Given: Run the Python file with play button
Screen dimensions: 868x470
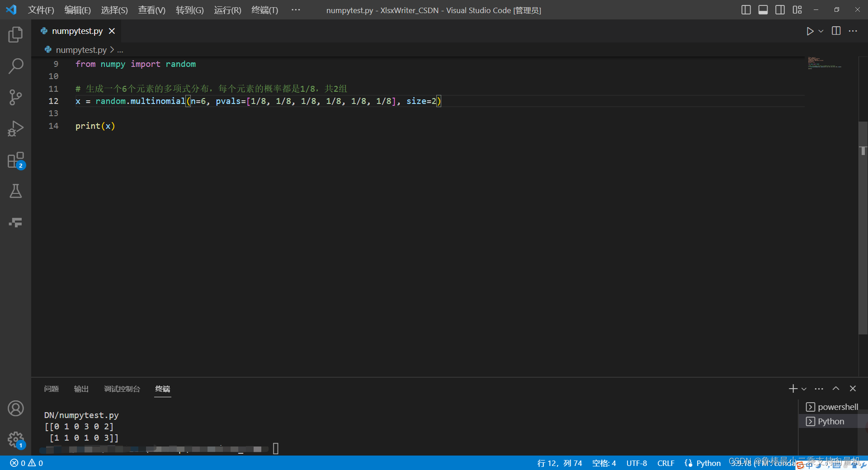Looking at the screenshot, I should 810,31.
